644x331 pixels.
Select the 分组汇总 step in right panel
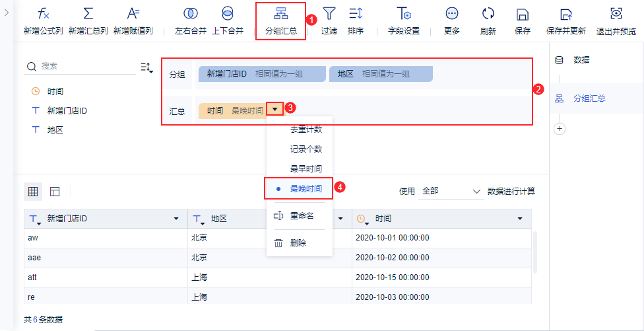click(596, 98)
